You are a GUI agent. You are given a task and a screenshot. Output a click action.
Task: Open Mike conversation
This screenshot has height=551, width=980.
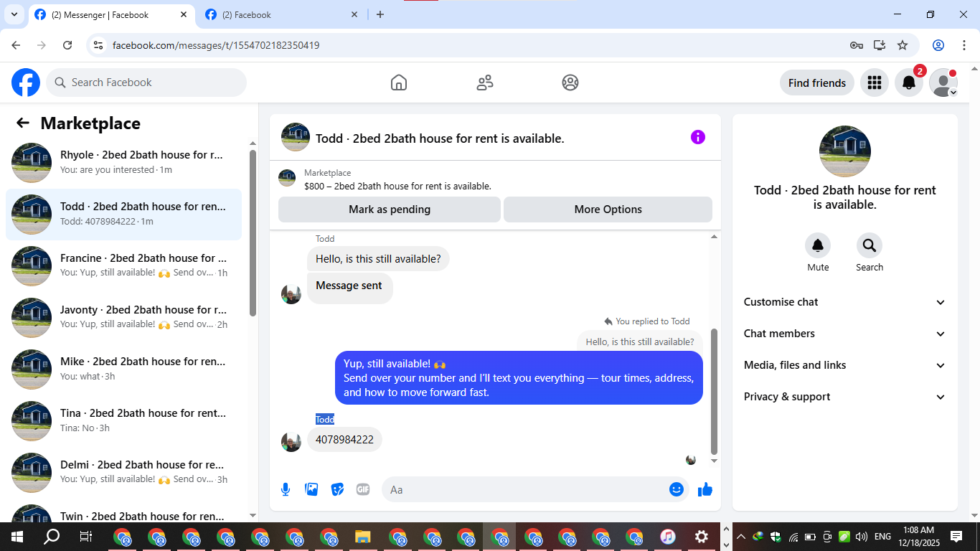(x=123, y=369)
